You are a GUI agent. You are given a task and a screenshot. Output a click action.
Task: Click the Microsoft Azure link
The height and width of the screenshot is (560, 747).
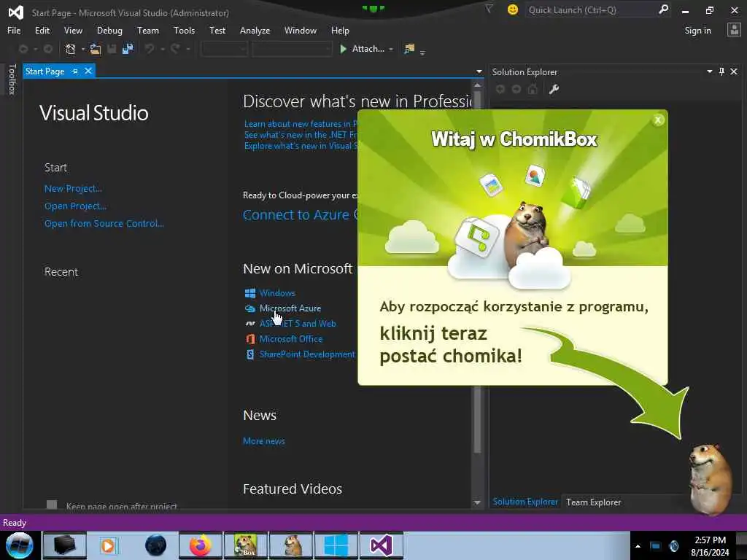coord(290,308)
